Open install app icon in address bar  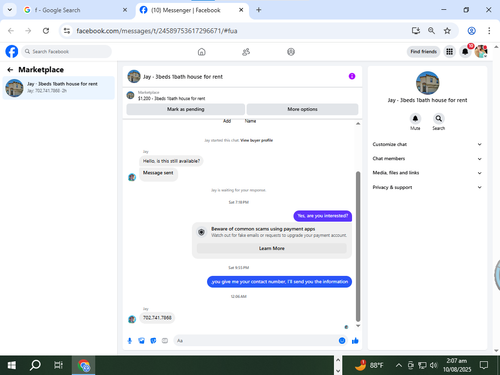416,31
